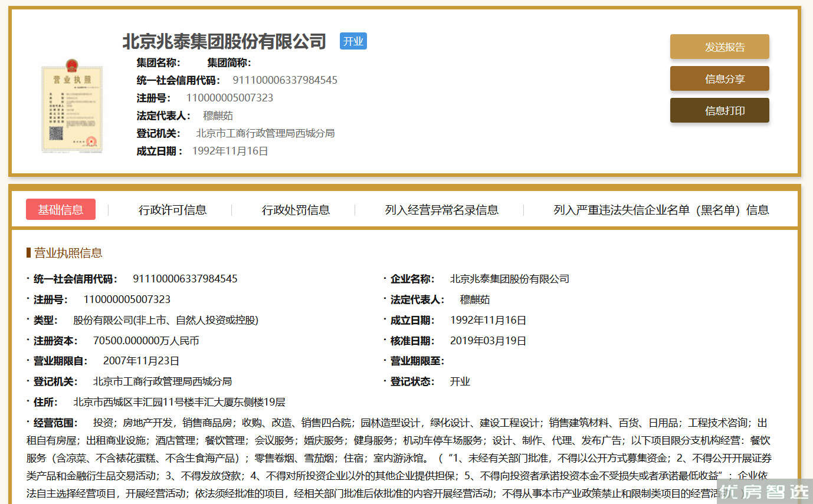813x504 pixels.
Task: Click enterprise name value in license section
Action: point(510,279)
